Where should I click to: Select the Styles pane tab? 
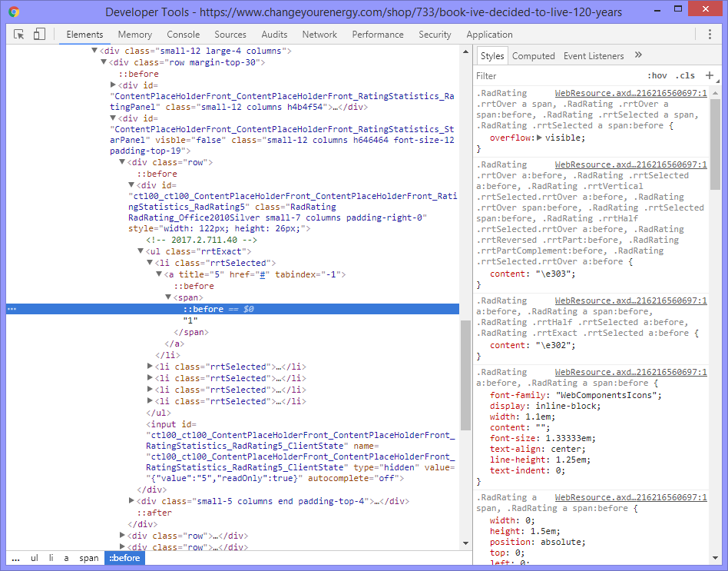point(492,56)
